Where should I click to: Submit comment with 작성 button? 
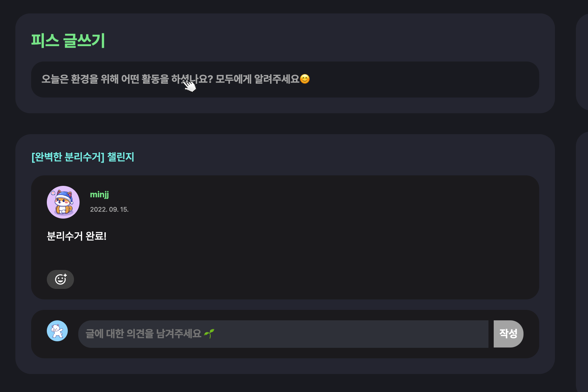pyautogui.click(x=508, y=334)
